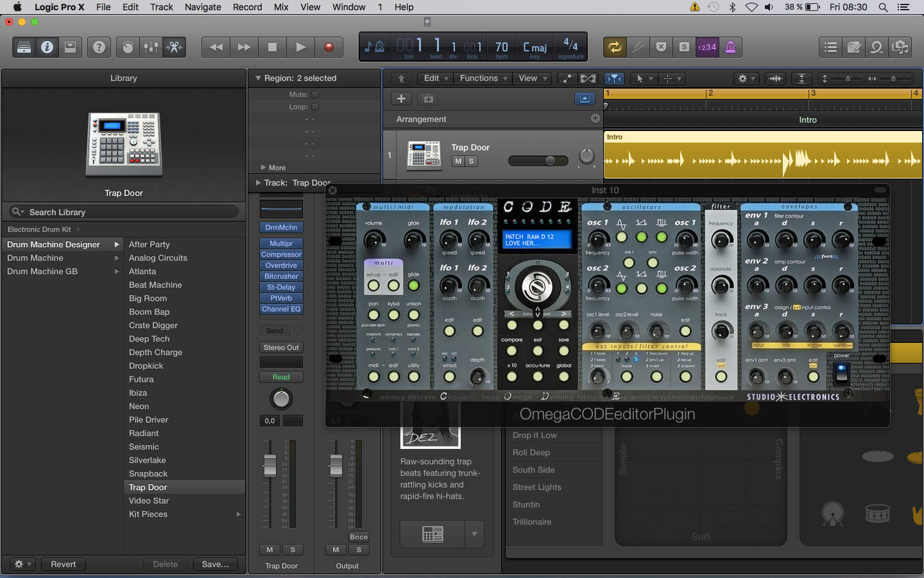Open the Mixer icon in toolbar
The image size is (924, 578).
click(x=151, y=48)
